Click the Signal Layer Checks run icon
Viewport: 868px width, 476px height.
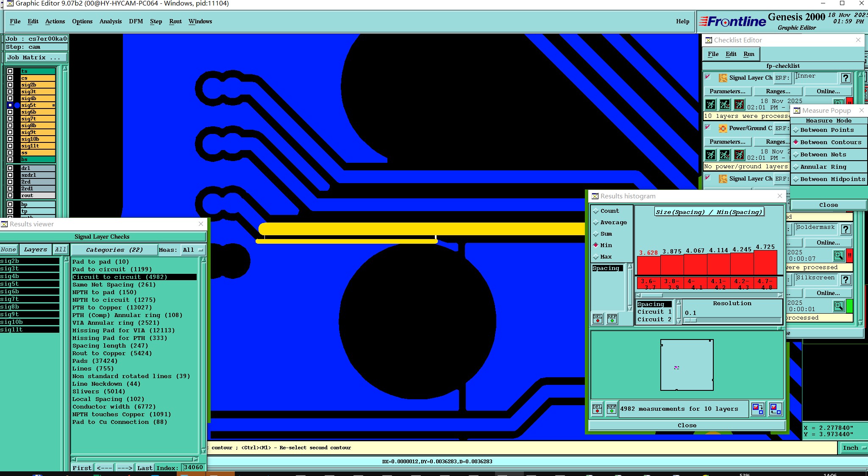[x=711, y=104]
